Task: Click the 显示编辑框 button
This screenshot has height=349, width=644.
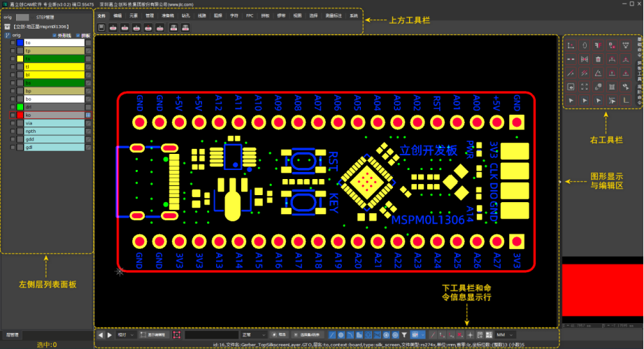Action: (153, 335)
